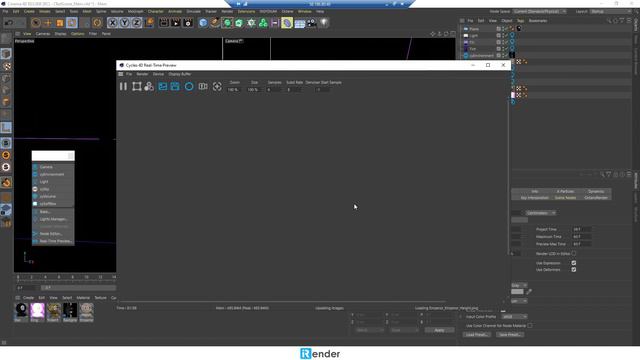Click the blue save-image icon in preview toolbar
Image resolution: width=640 pixels, height=360 pixels.
click(x=175, y=86)
